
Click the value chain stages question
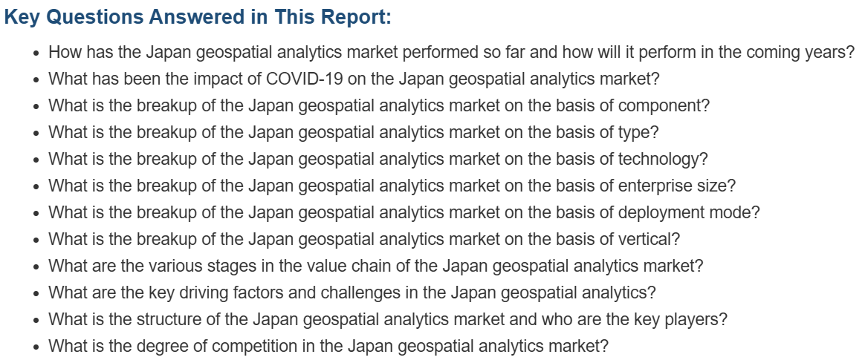point(375,266)
